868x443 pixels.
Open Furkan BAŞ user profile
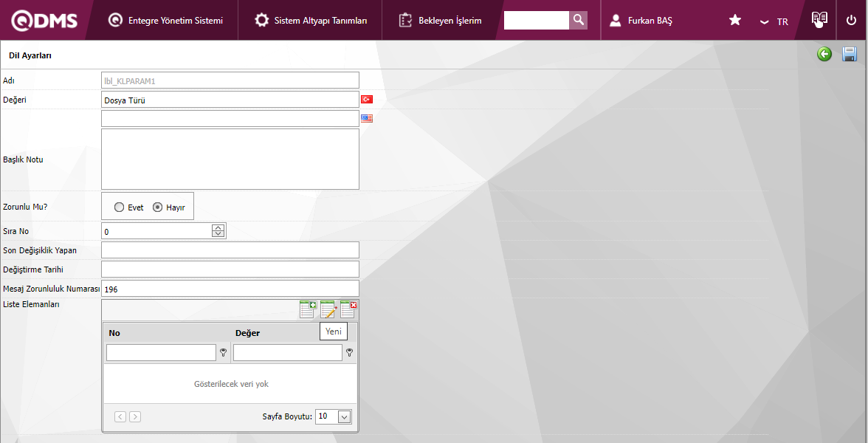(641, 21)
